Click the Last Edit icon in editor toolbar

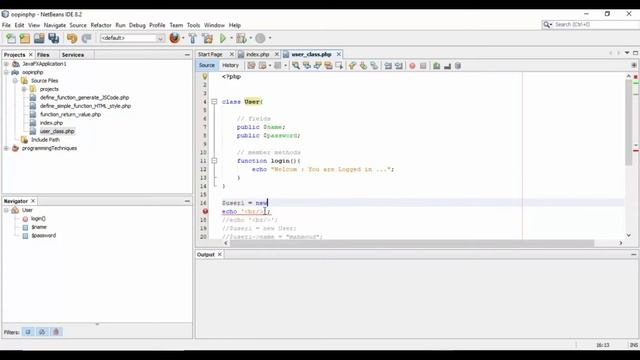coord(251,66)
